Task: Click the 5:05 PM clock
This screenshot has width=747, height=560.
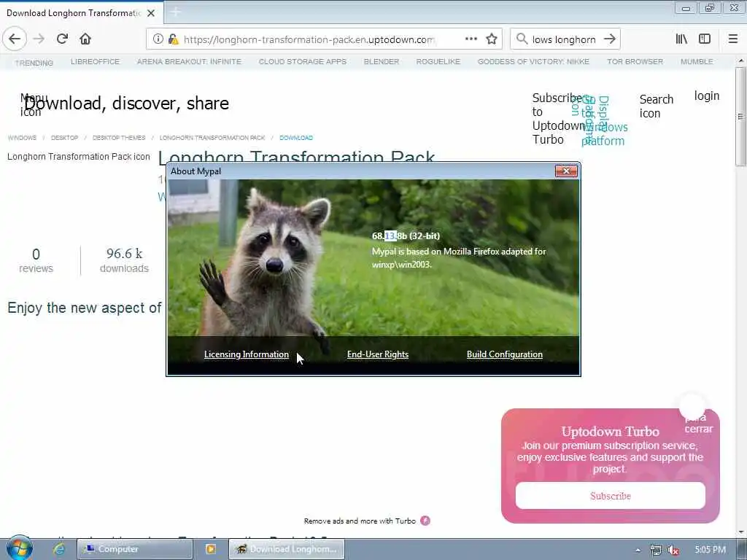Action: click(x=710, y=550)
